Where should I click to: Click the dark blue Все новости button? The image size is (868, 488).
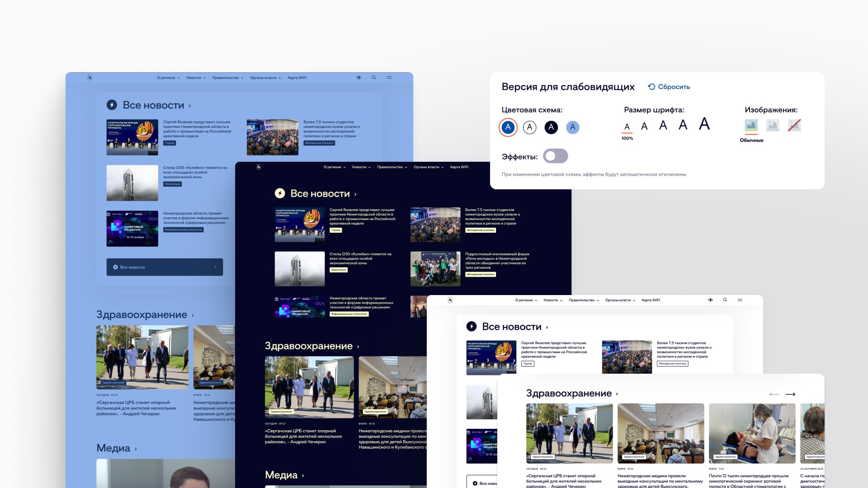165,267
